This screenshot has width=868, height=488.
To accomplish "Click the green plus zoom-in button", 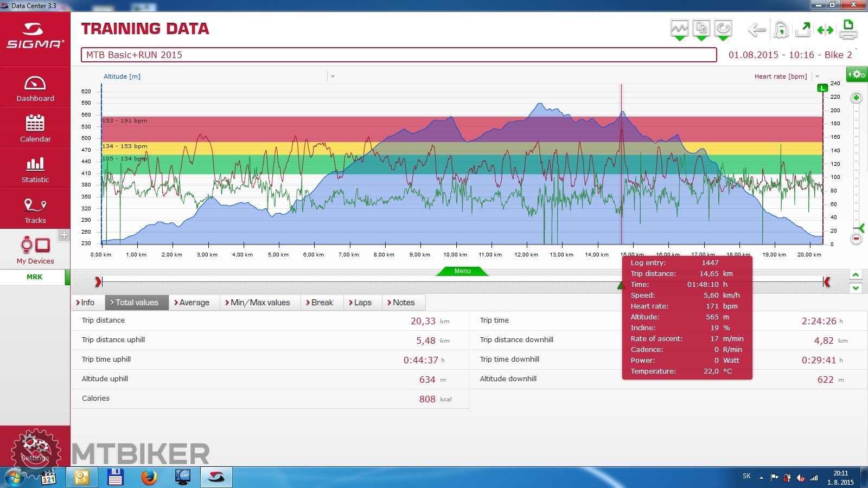I will coord(856,98).
